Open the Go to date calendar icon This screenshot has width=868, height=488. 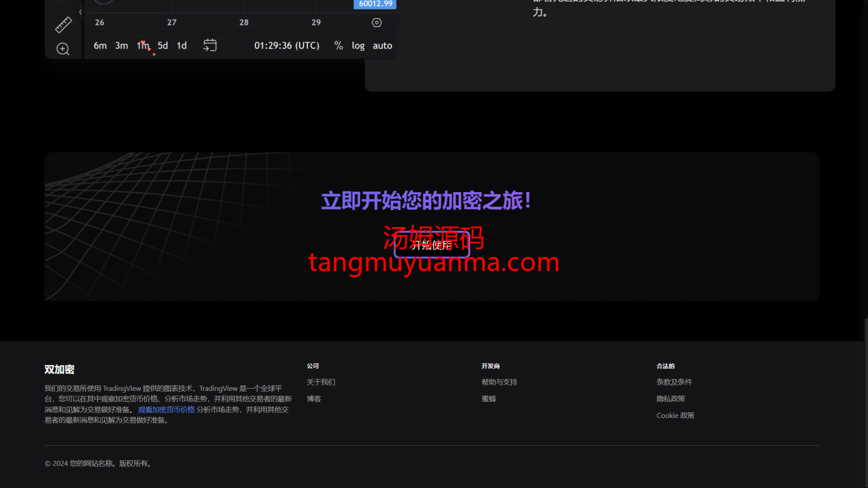click(x=210, y=46)
